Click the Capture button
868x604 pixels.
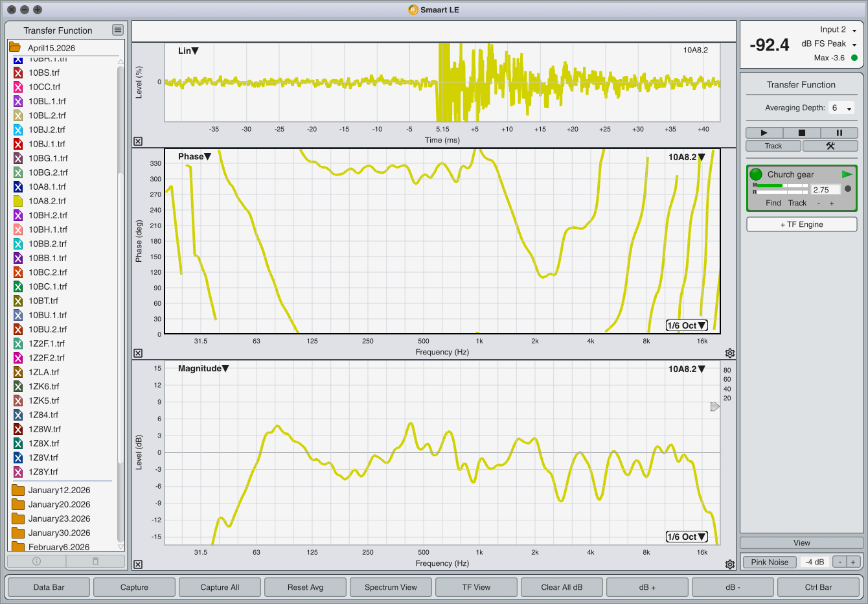(134, 587)
